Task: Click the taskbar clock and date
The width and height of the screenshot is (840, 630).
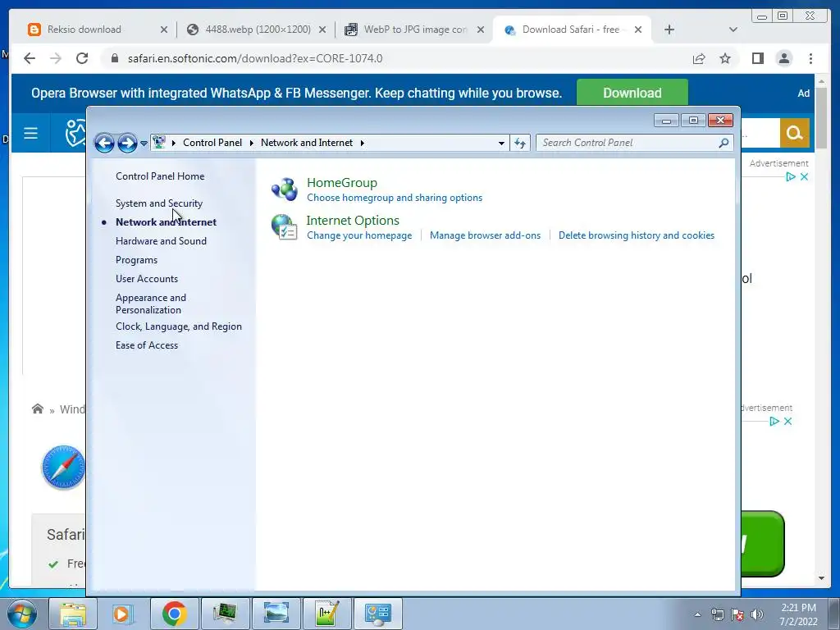Action: 798,614
